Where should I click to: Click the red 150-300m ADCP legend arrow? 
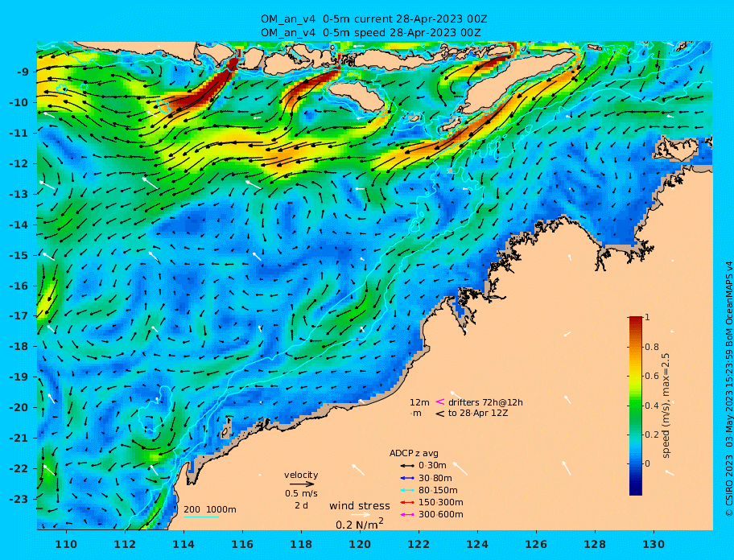[407, 502]
